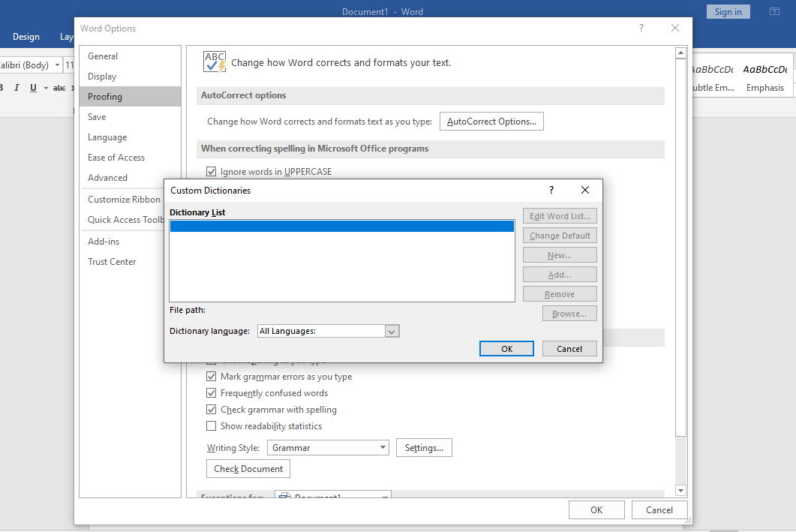The width and height of the screenshot is (796, 532).
Task: Select the Subtle Emphasis style thumbnail
Action: 713,77
